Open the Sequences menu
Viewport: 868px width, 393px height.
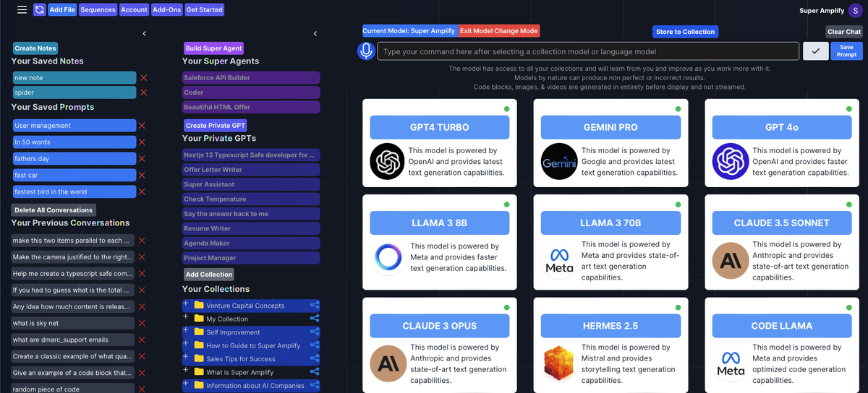tap(98, 10)
